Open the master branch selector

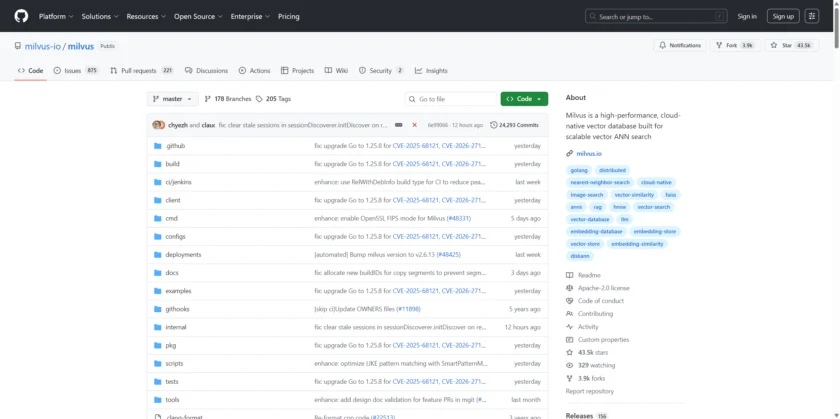[x=172, y=99]
